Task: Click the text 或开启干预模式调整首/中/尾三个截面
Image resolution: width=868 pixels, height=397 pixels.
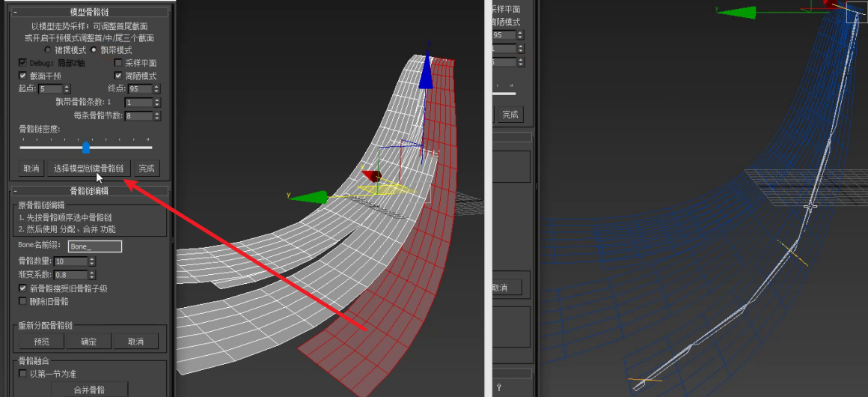Action: click(89, 38)
